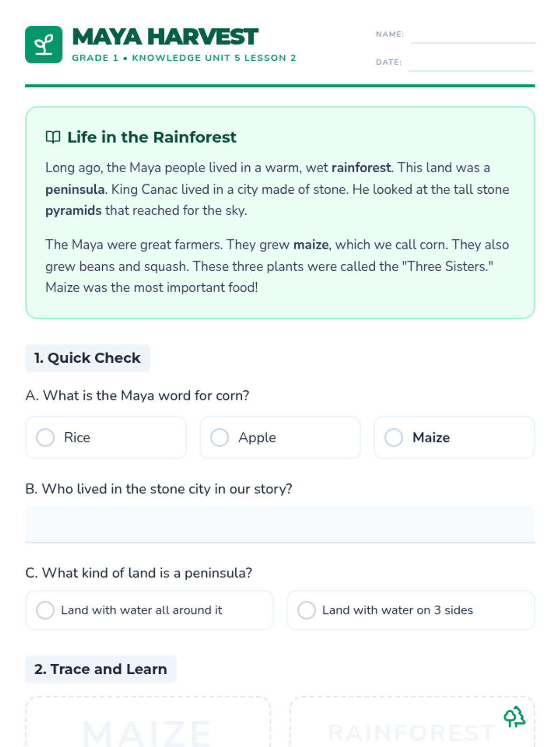
Task: Click the "Life in the Rainforest" heading
Action: [152, 137]
